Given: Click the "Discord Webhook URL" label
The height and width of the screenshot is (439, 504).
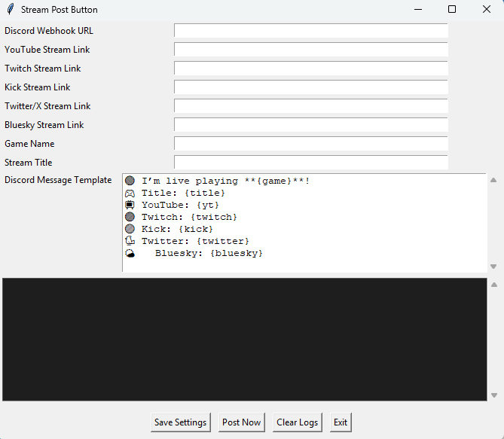Looking at the screenshot, I should click(49, 31).
